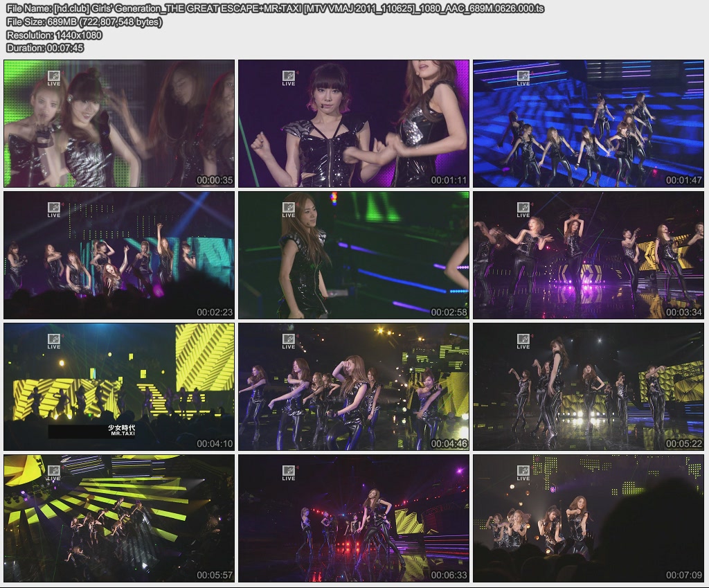Open the thumbnail timestamped 00:07:09

589,518
